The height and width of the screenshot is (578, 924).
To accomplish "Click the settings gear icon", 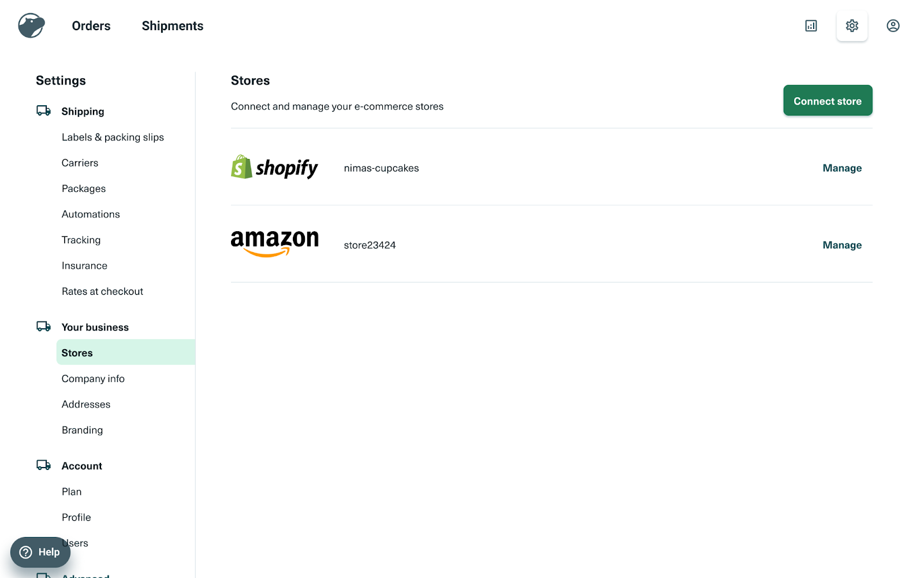I will [x=852, y=25].
